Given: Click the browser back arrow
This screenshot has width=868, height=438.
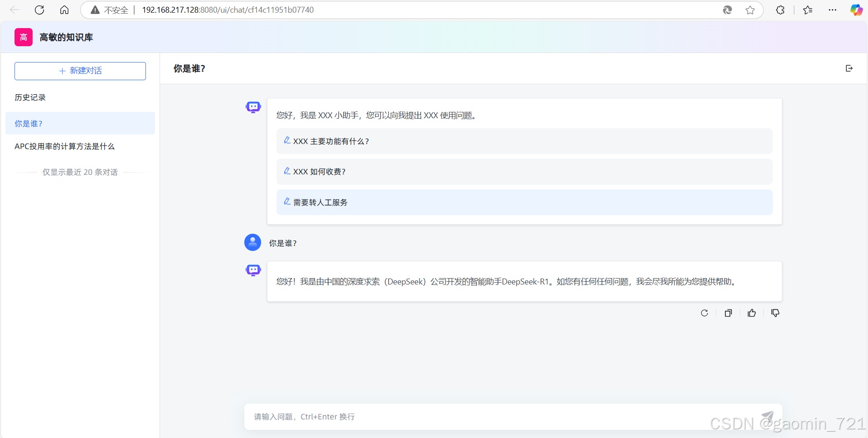Looking at the screenshot, I should pyautogui.click(x=15, y=10).
